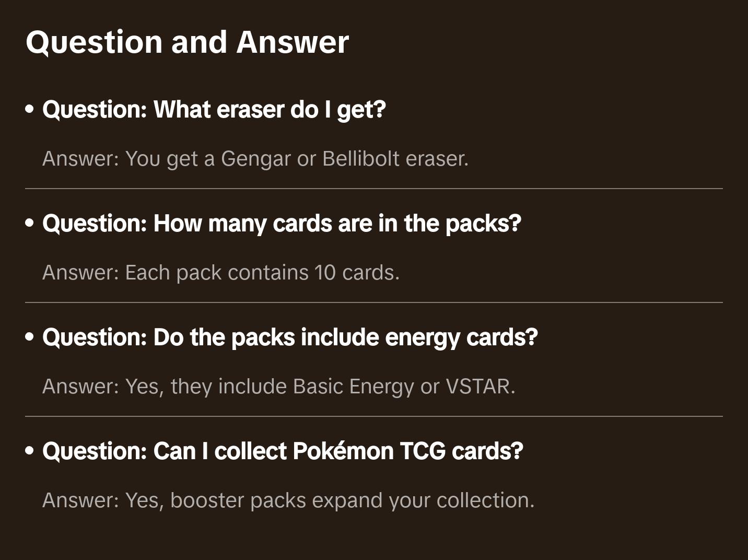Click the 'Each pack contains 10 cards' answer
This screenshot has height=560, width=748.
tap(221, 273)
